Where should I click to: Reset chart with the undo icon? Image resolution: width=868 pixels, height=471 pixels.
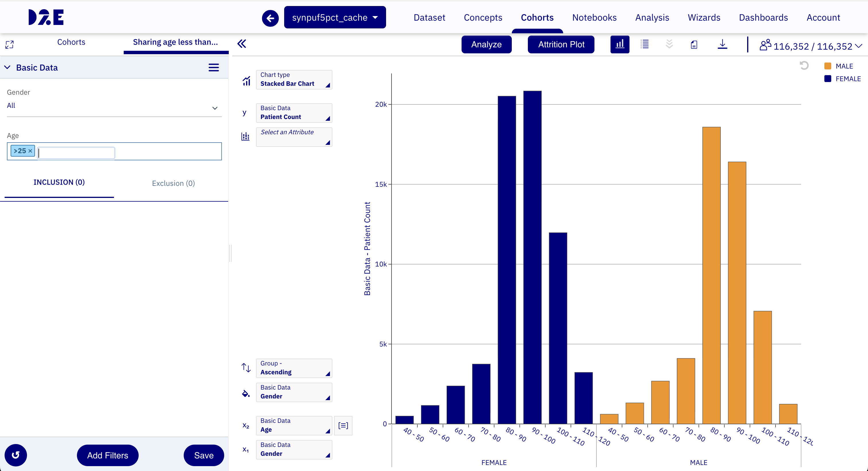[804, 65]
